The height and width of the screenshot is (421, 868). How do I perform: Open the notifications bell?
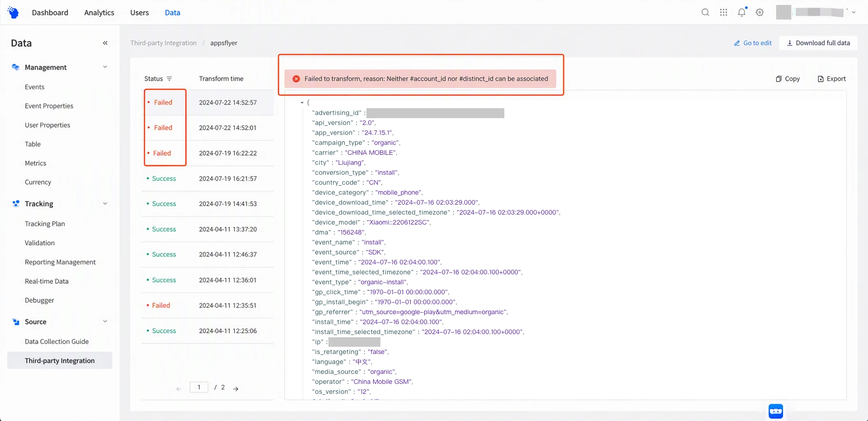[742, 12]
